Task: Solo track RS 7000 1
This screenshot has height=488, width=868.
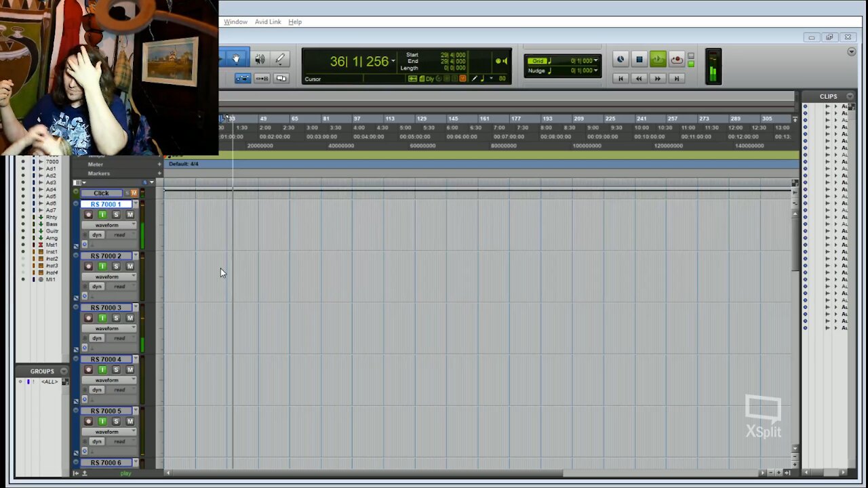Action: (116, 215)
